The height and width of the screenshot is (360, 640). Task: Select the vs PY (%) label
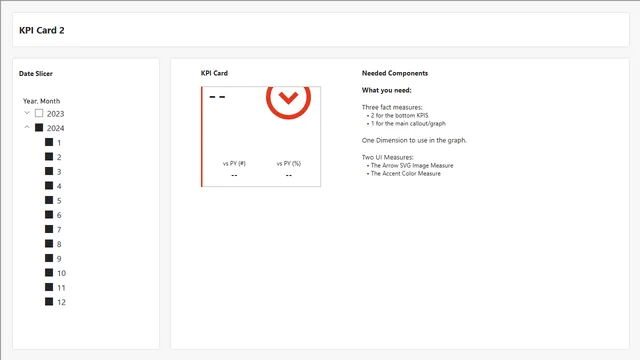coord(289,163)
